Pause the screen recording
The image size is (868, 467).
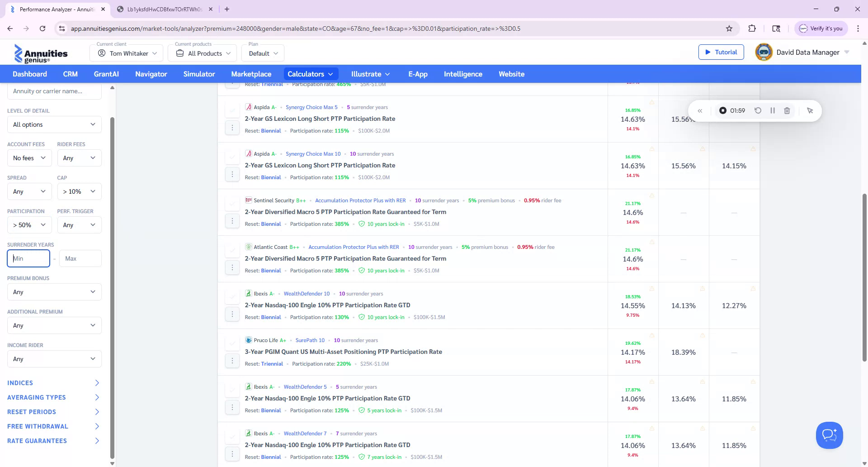773,110
